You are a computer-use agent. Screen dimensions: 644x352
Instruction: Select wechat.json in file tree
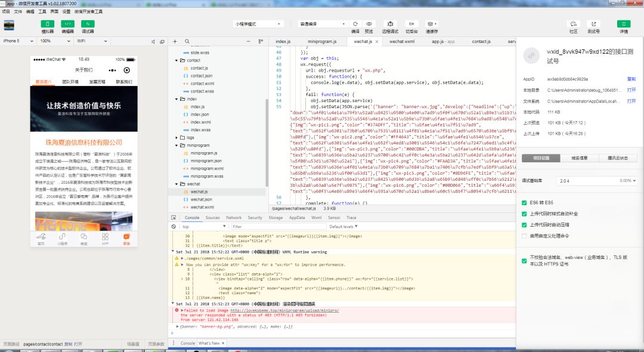click(x=202, y=200)
